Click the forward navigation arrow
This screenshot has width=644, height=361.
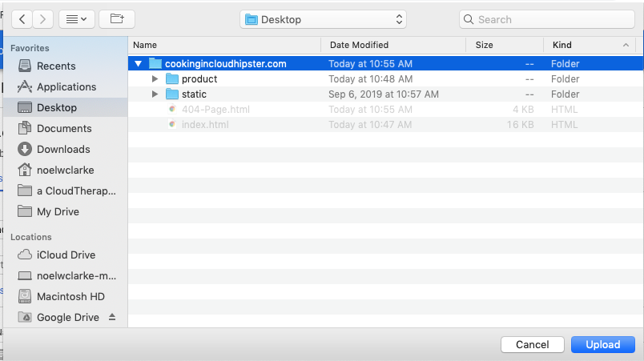pyautogui.click(x=43, y=18)
